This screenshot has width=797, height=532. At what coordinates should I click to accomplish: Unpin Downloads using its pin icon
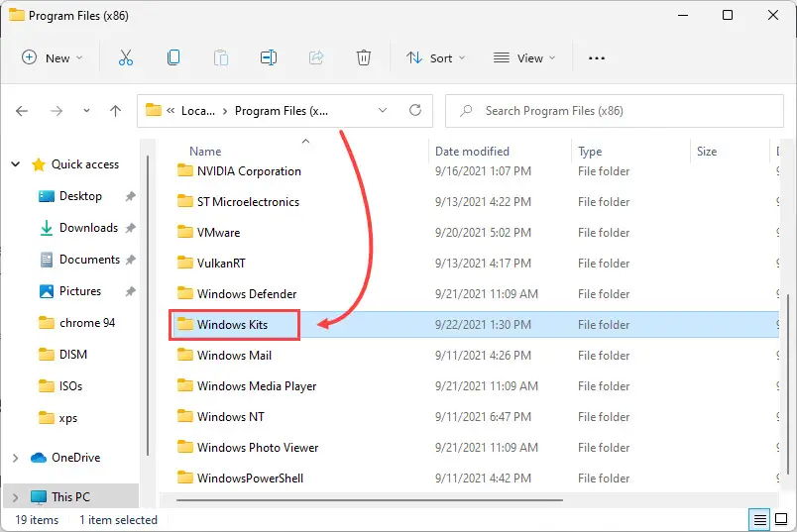tap(131, 228)
